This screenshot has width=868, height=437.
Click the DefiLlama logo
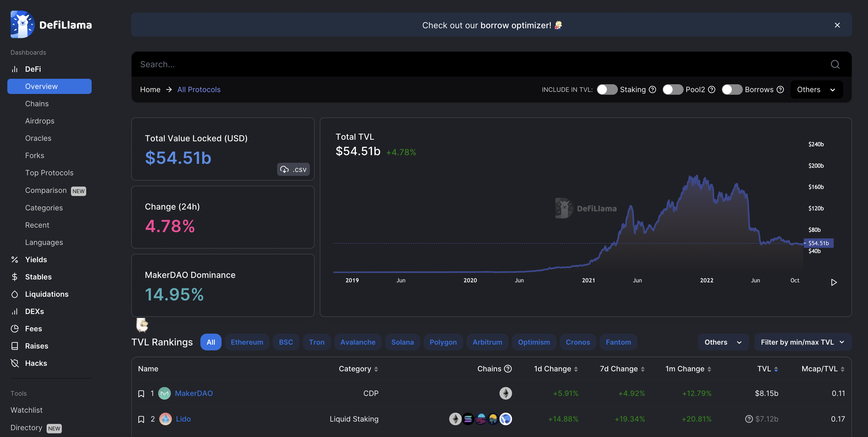tap(51, 25)
